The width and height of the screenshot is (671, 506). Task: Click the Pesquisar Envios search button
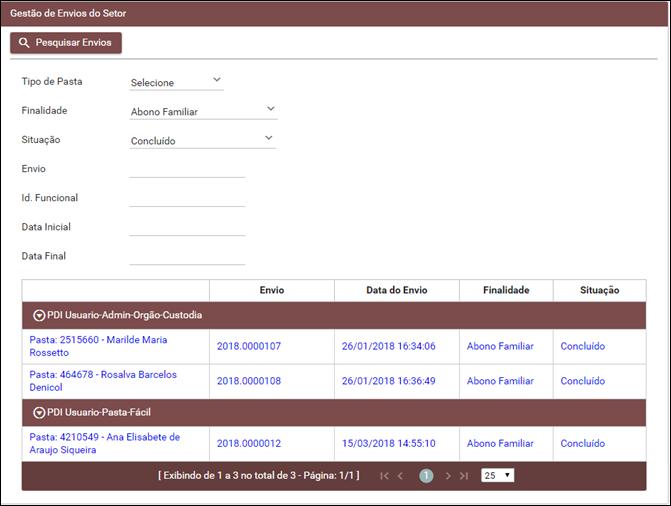(x=66, y=43)
